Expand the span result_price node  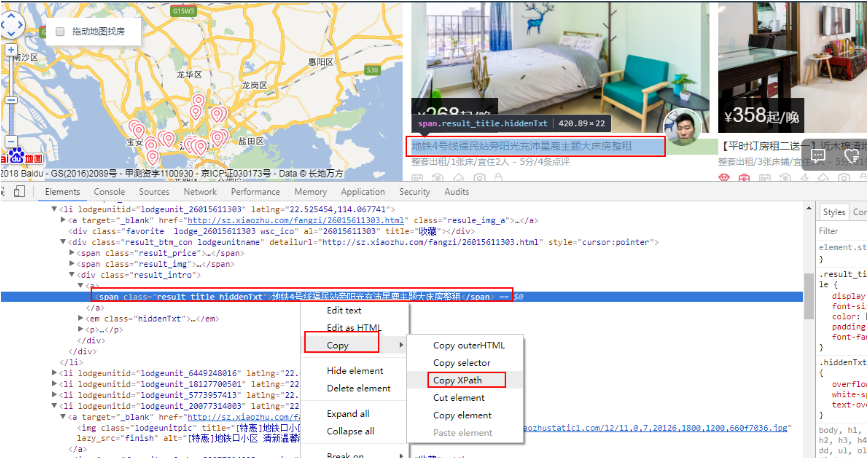(72, 253)
